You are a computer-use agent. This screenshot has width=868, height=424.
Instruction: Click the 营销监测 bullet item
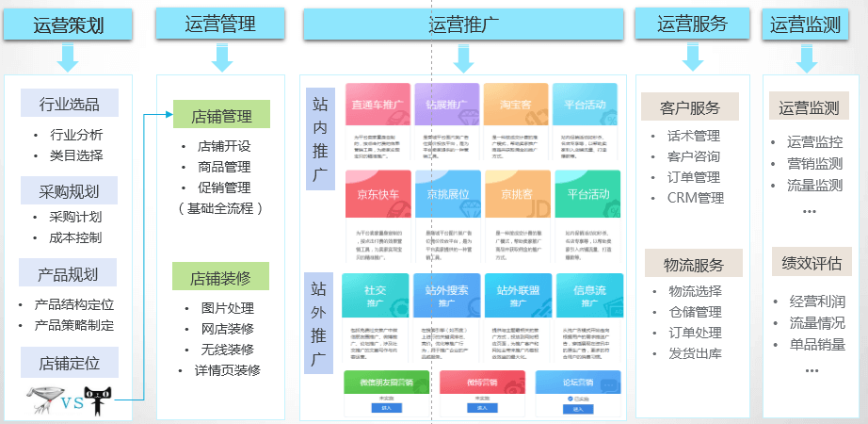pyautogui.click(x=815, y=163)
